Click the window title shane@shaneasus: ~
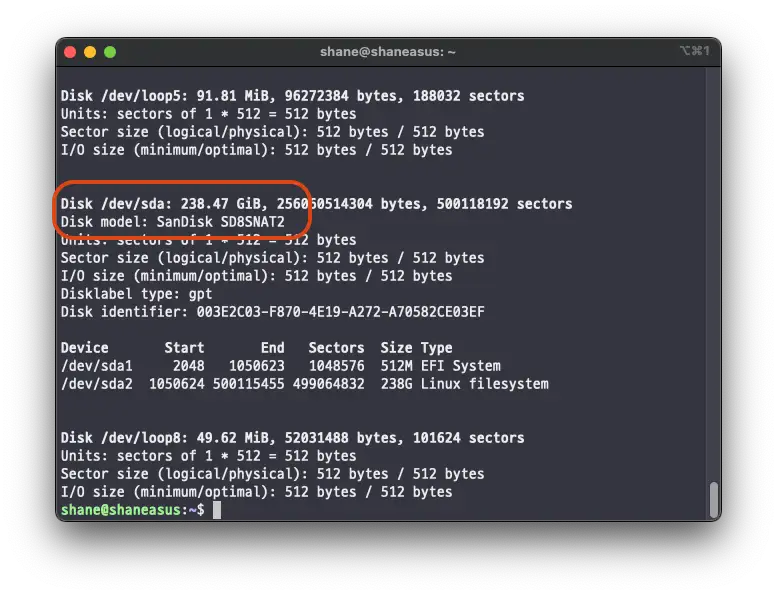Viewport: 777px width, 595px height. (388, 52)
